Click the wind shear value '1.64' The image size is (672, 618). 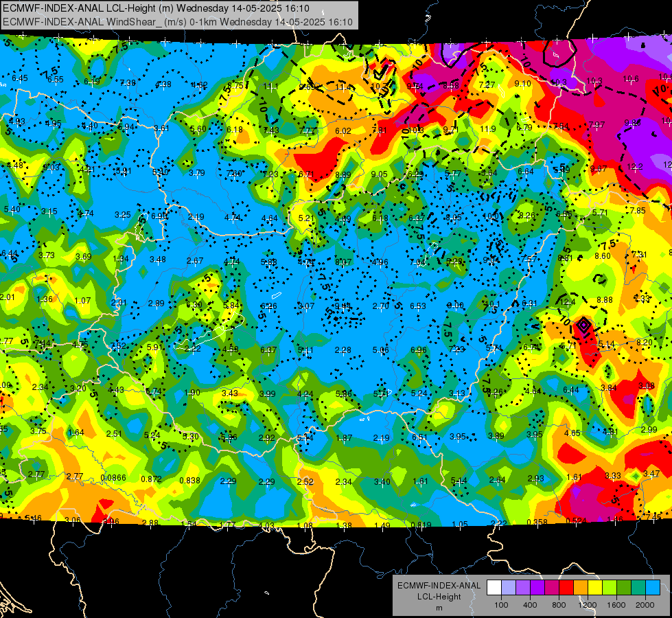[x=76, y=433]
